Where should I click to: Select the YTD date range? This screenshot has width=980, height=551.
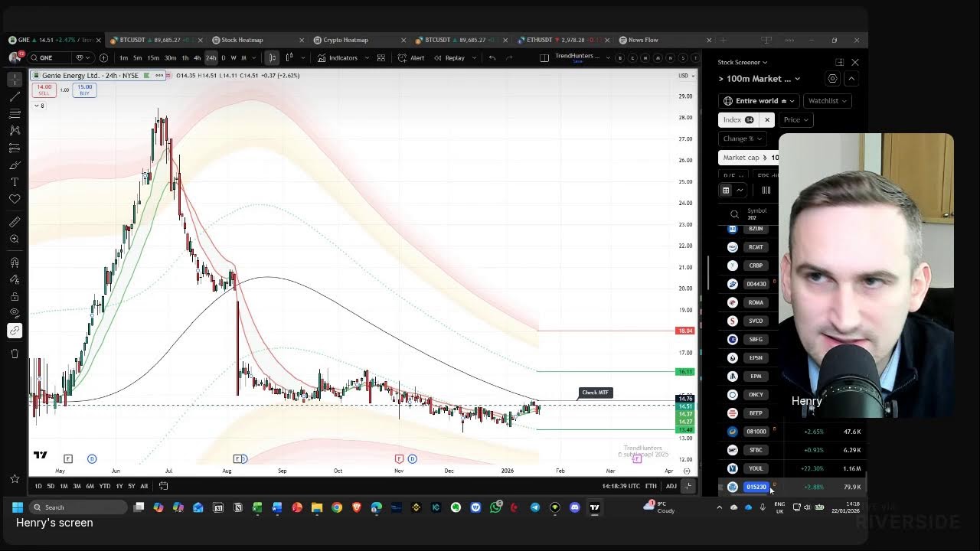105,486
